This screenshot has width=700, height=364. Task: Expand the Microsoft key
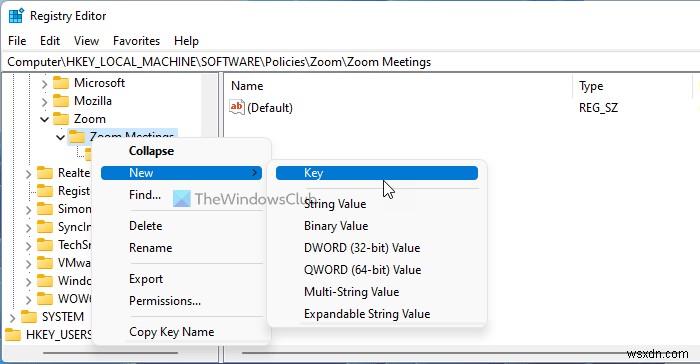[x=44, y=84]
